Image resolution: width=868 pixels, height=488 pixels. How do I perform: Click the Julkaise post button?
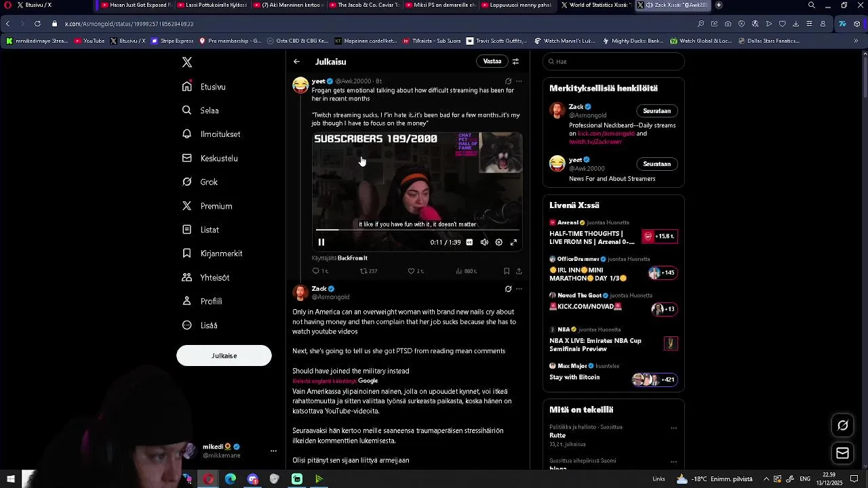(224, 356)
